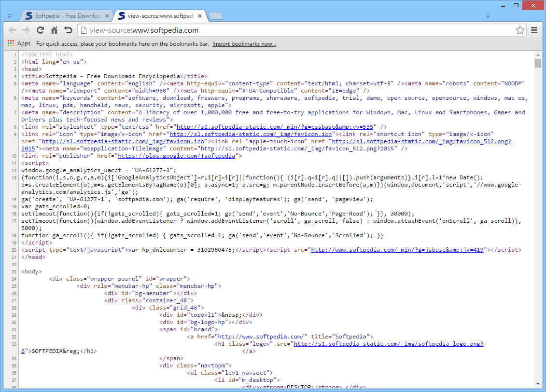Click the <head> opening tag line
This screenshot has height=392, width=546.
point(31,69)
